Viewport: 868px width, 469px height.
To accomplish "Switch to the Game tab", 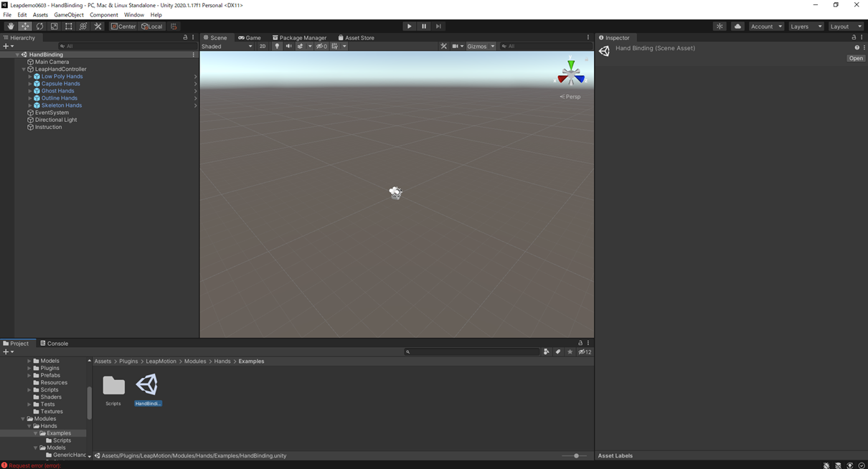I will coord(250,38).
